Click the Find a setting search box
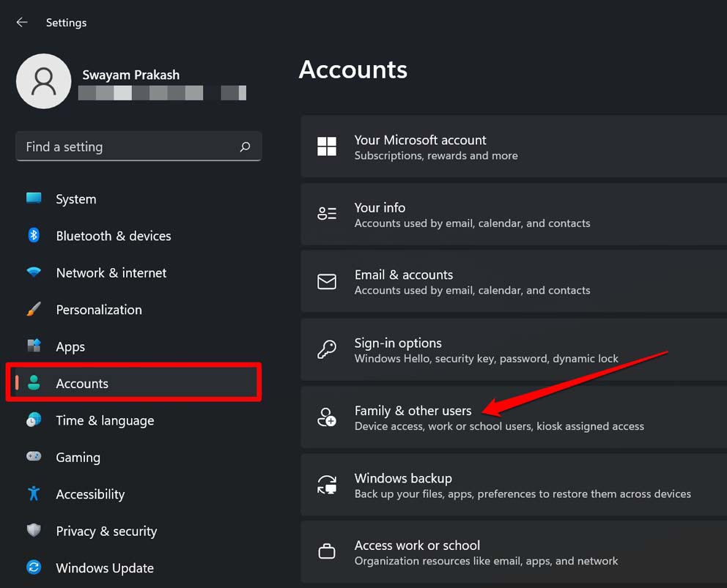The width and height of the screenshot is (727, 588). (128, 147)
